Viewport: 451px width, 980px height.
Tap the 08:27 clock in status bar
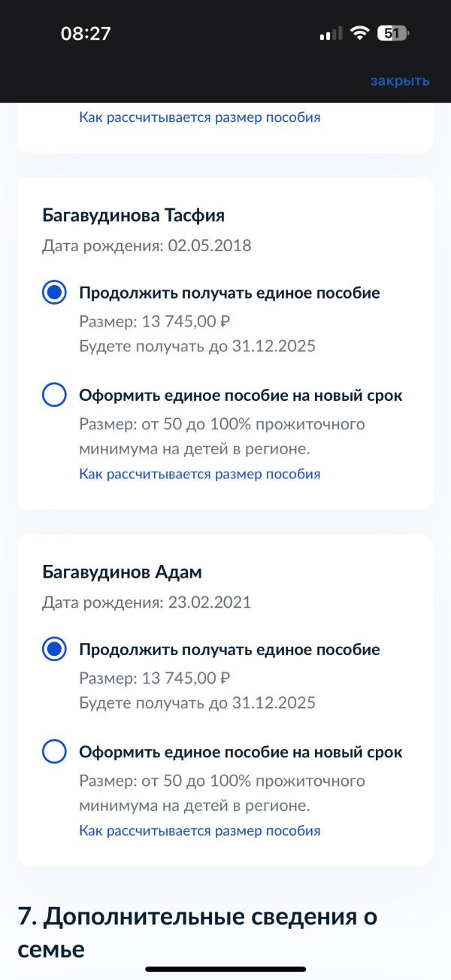86,34
